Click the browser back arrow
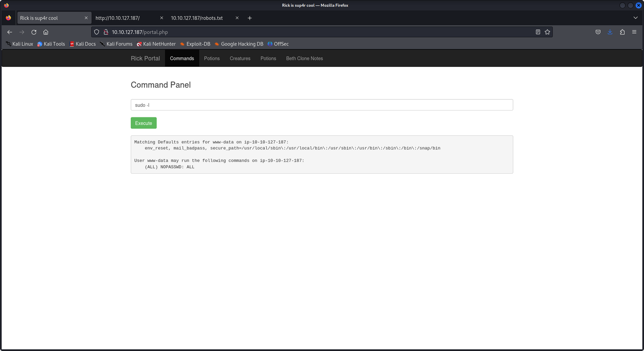The height and width of the screenshot is (351, 644). point(10,32)
